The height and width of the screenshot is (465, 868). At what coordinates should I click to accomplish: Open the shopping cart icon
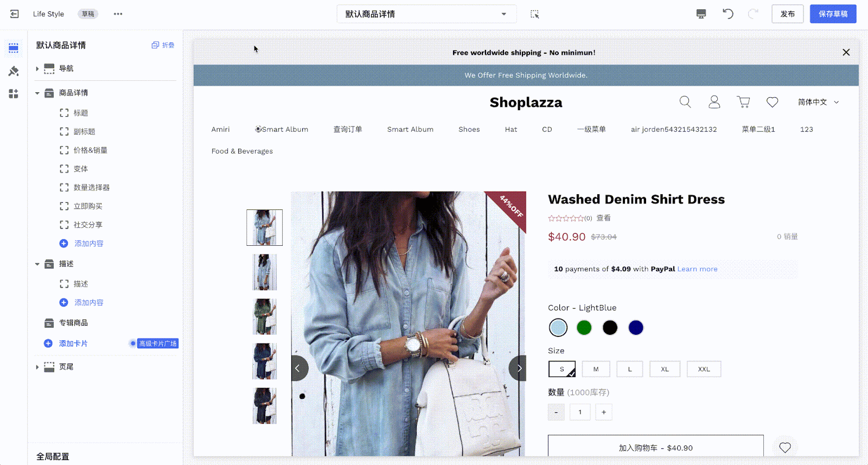click(x=743, y=102)
